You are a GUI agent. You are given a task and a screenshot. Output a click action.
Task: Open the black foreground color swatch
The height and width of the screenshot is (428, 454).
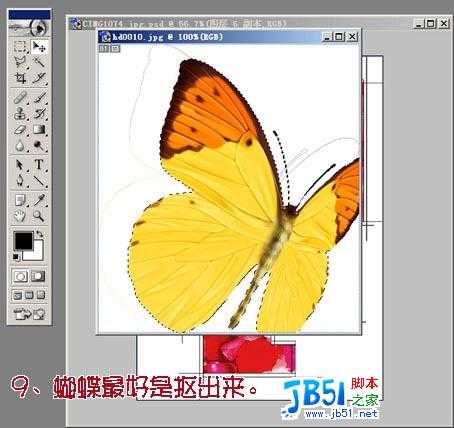pyautogui.click(x=23, y=241)
